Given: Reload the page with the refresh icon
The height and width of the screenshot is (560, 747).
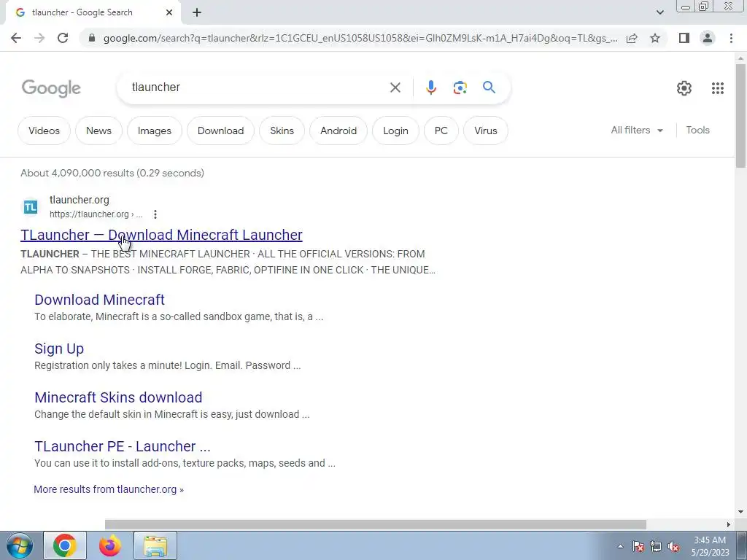Looking at the screenshot, I should 63,38.
